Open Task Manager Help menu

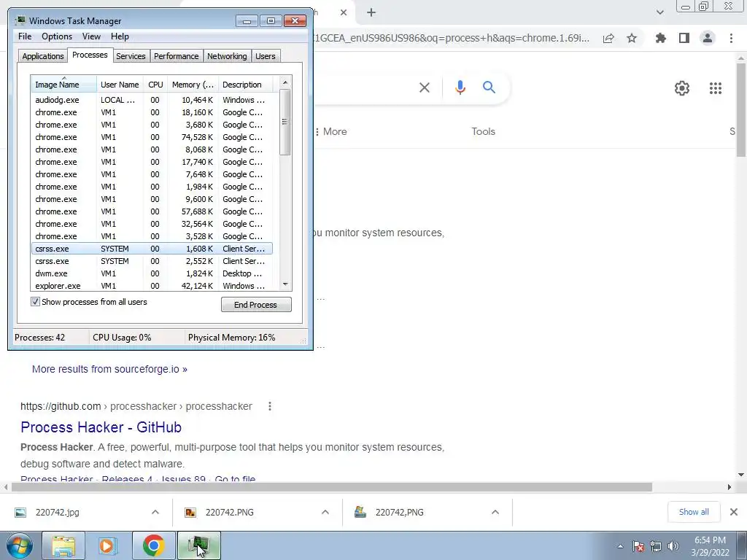tap(120, 36)
